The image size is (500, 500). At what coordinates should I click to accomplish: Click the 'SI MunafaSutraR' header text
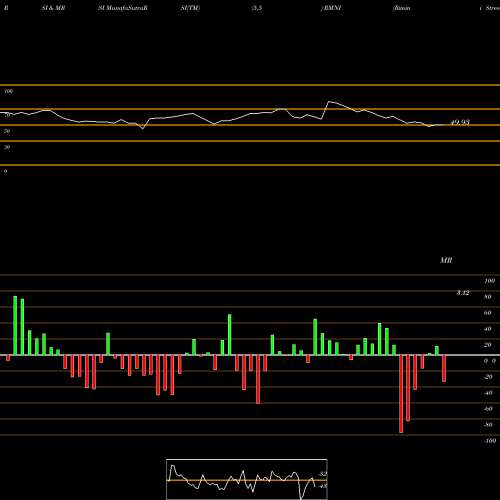(x=123, y=8)
